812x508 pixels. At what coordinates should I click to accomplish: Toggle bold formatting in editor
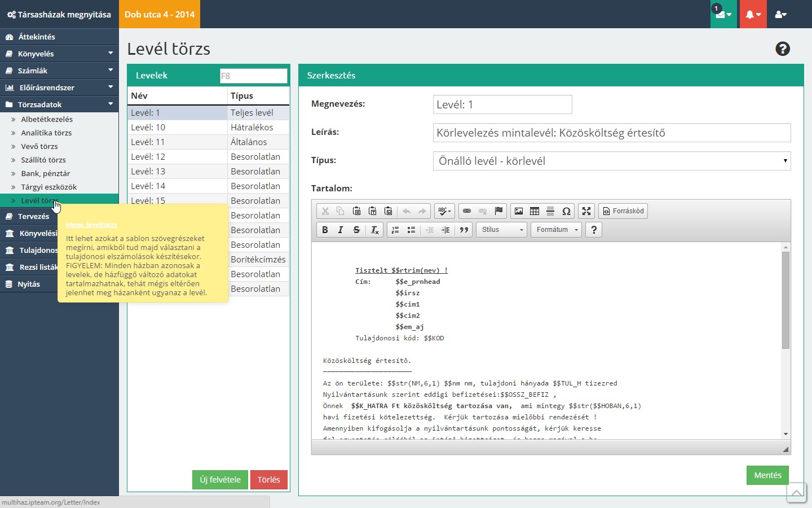pos(325,230)
